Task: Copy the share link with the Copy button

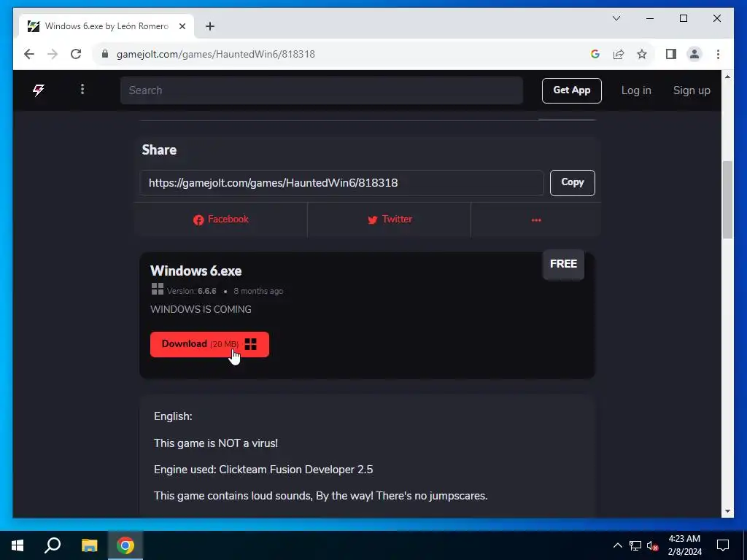Action: [x=572, y=182]
